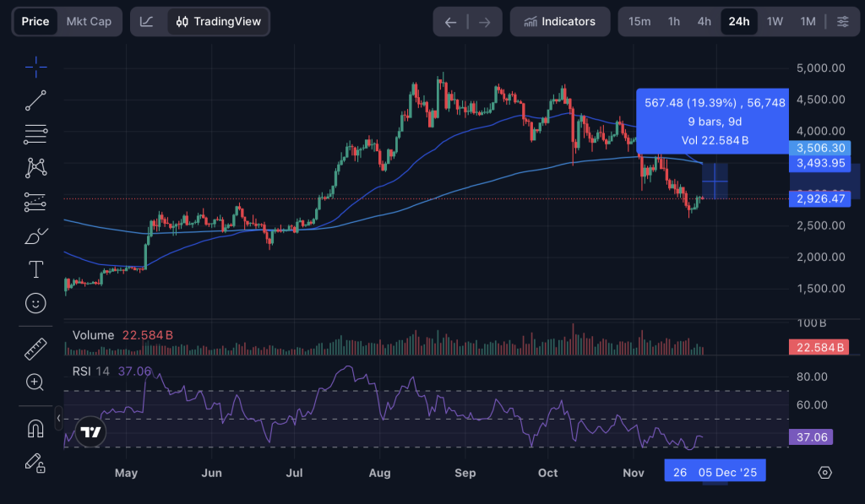This screenshot has height=504, width=865.
Task: Open the Indicators dialog
Action: [559, 21]
